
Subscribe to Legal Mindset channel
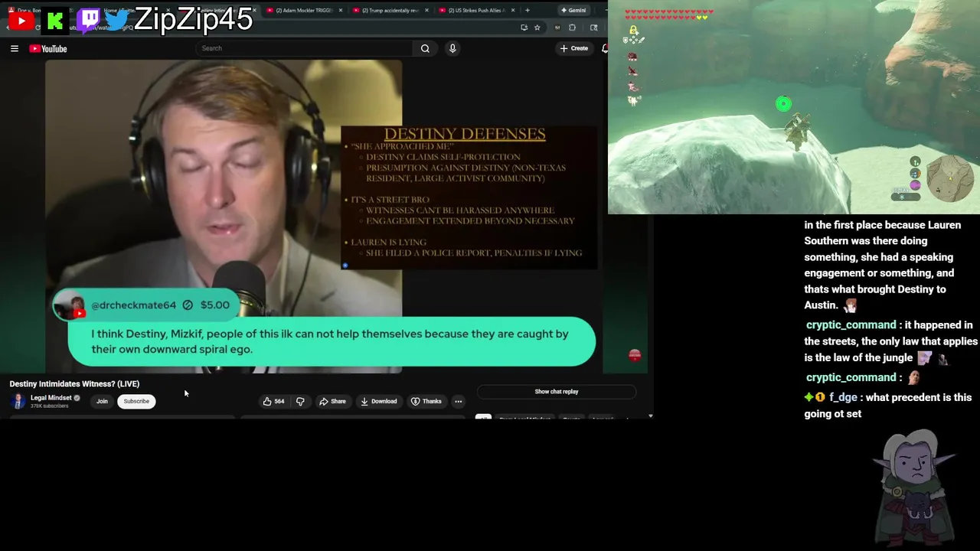[136, 401]
